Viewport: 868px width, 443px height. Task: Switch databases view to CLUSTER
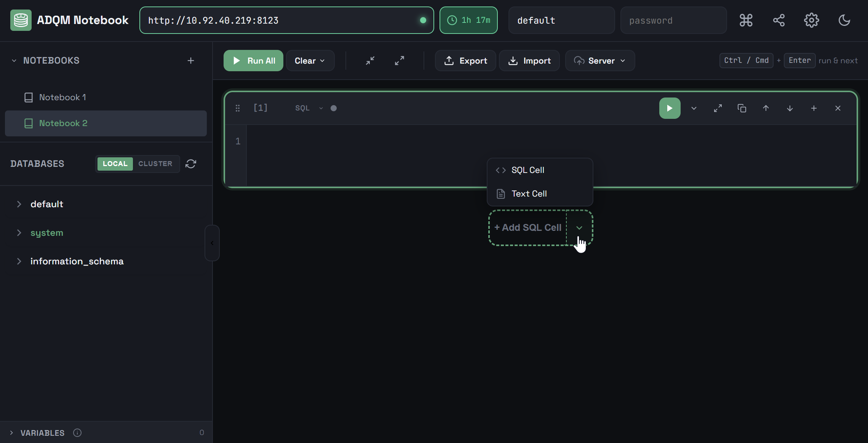click(x=155, y=164)
